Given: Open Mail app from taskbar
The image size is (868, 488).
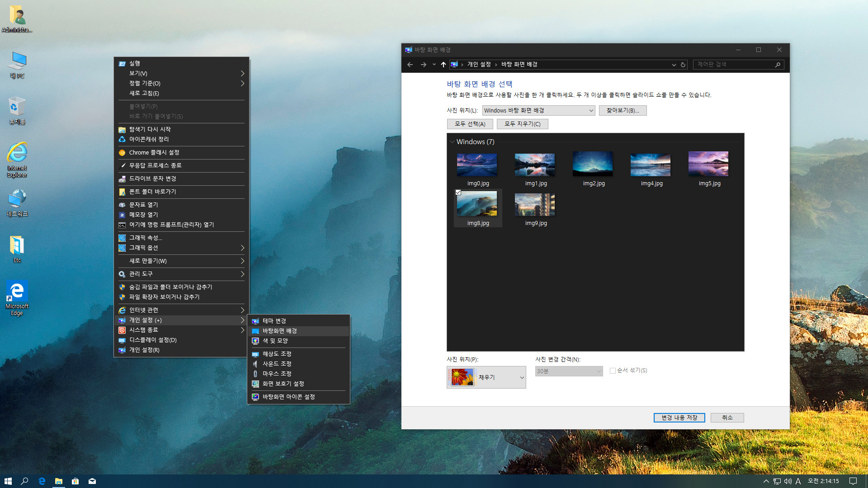Looking at the screenshot, I should point(92,481).
